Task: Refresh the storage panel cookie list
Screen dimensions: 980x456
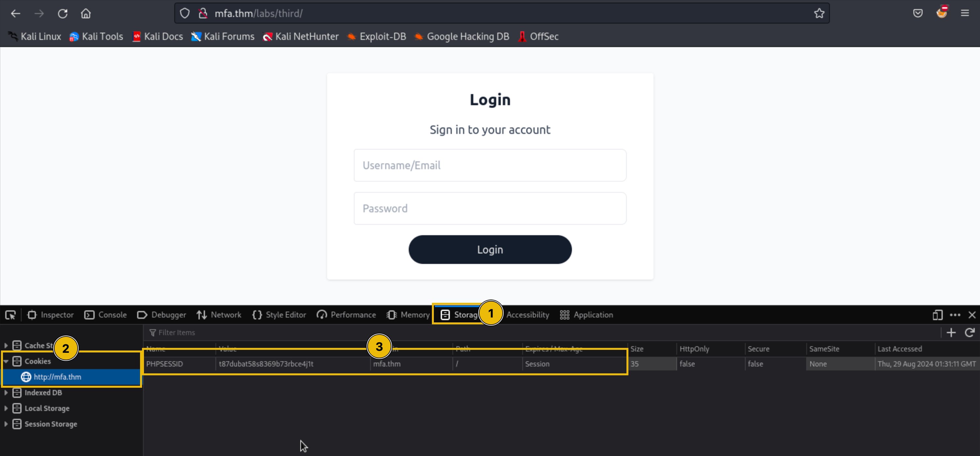Action: (x=969, y=333)
